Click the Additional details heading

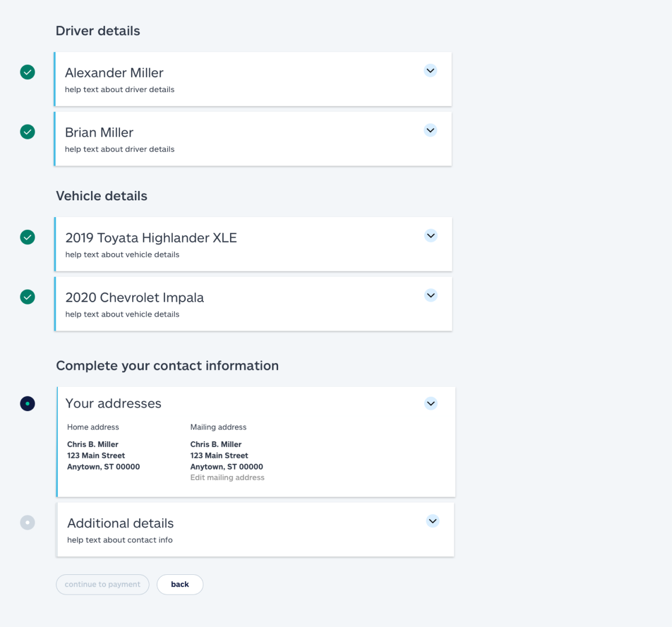120,523
